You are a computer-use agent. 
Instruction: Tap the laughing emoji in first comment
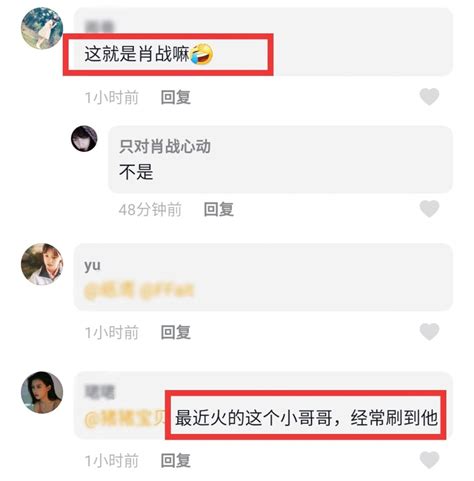point(202,54)
